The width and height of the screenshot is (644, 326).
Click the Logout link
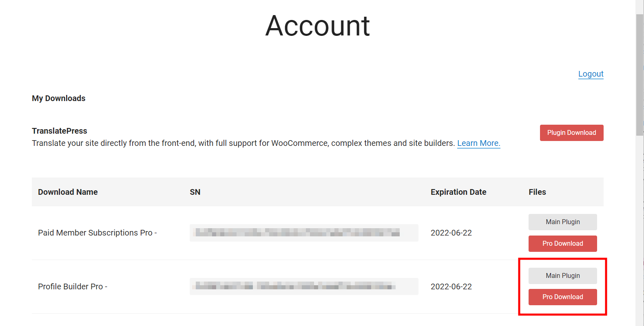[x=591, y=74]
